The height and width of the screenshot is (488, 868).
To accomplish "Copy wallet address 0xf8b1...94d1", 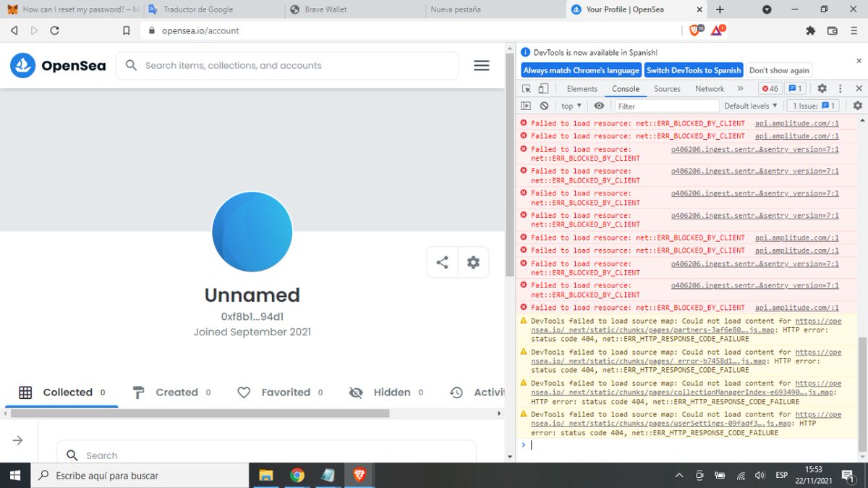I will (252, 316).
